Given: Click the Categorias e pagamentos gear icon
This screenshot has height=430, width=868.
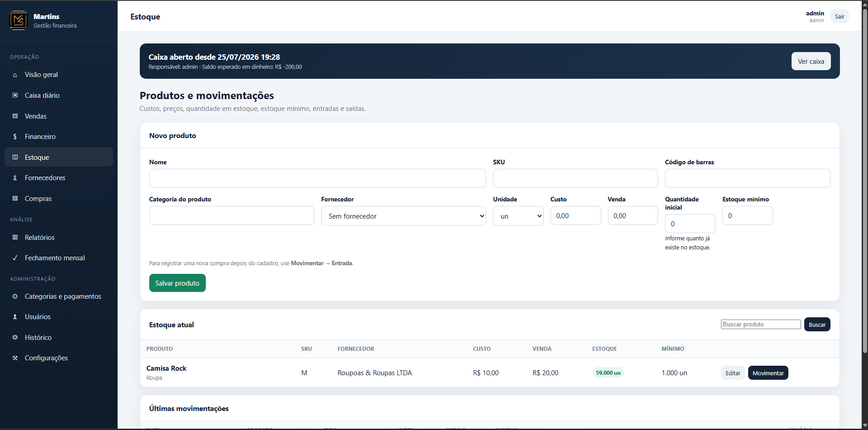Looking at the screenshot, I should point(15,296).
